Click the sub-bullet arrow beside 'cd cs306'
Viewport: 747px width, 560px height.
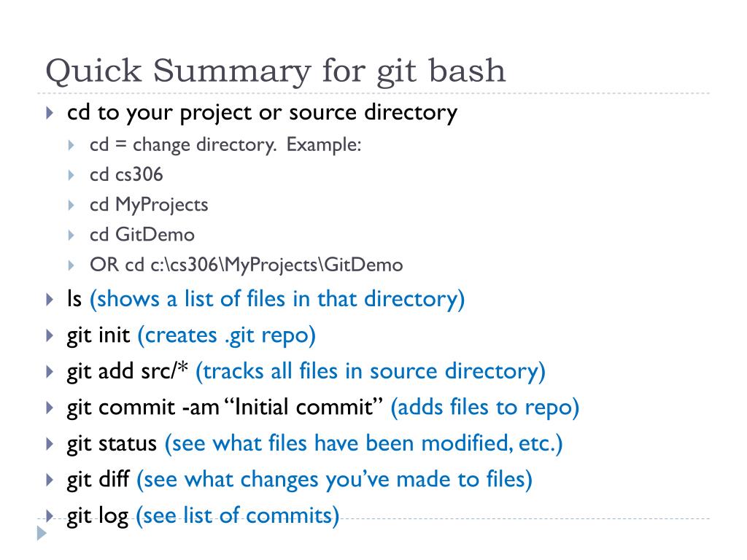click(71, 175)
